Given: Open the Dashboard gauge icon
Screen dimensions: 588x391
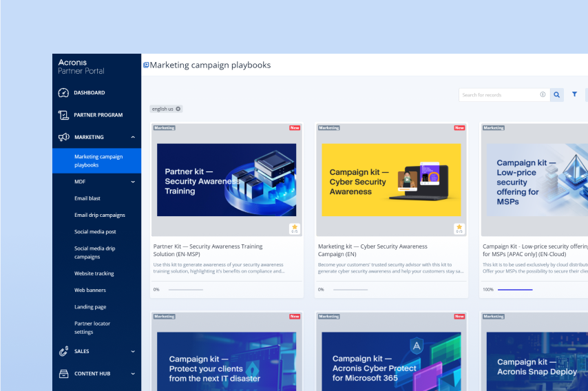Looking at the screenshot, I should [x=63, y=93].
